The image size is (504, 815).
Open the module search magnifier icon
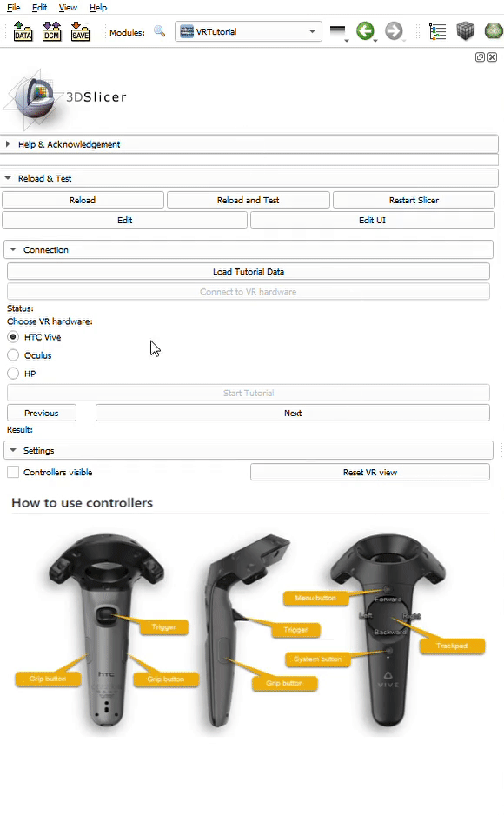(160, 31)
